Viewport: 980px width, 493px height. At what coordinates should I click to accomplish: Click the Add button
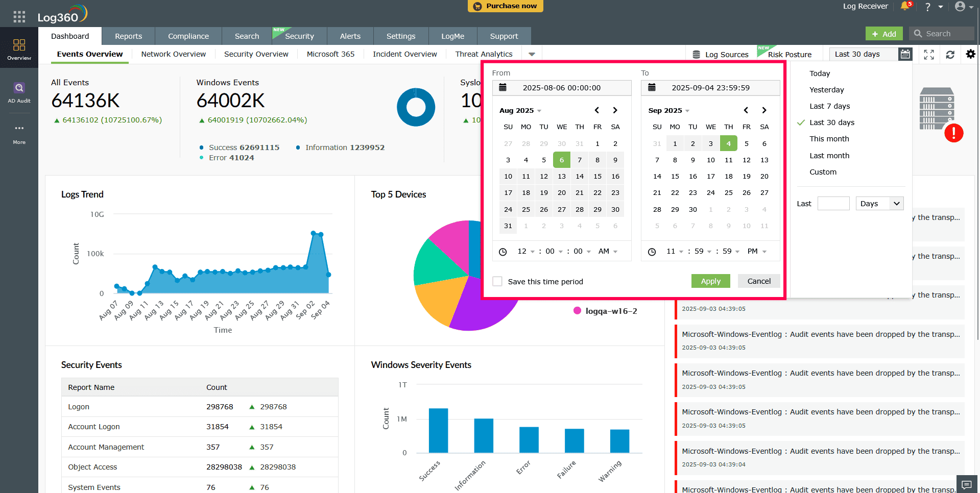884,34
